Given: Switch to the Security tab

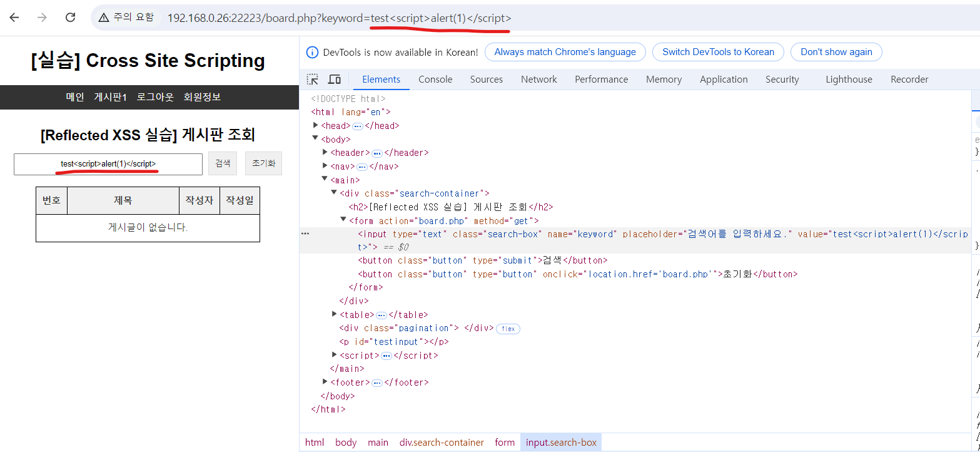Looking at the screenshot, I should click(782, 80).
